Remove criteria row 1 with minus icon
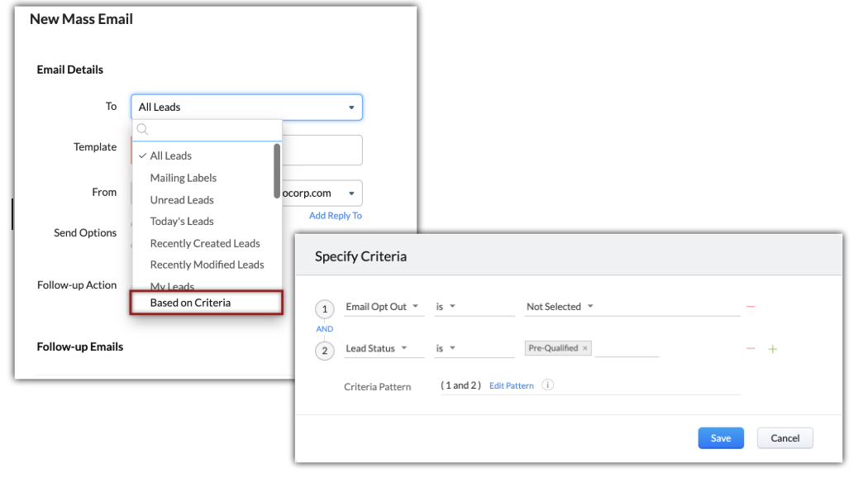This screenshot has width=868, height=478. pyautogui.click(x=751, y=307)
